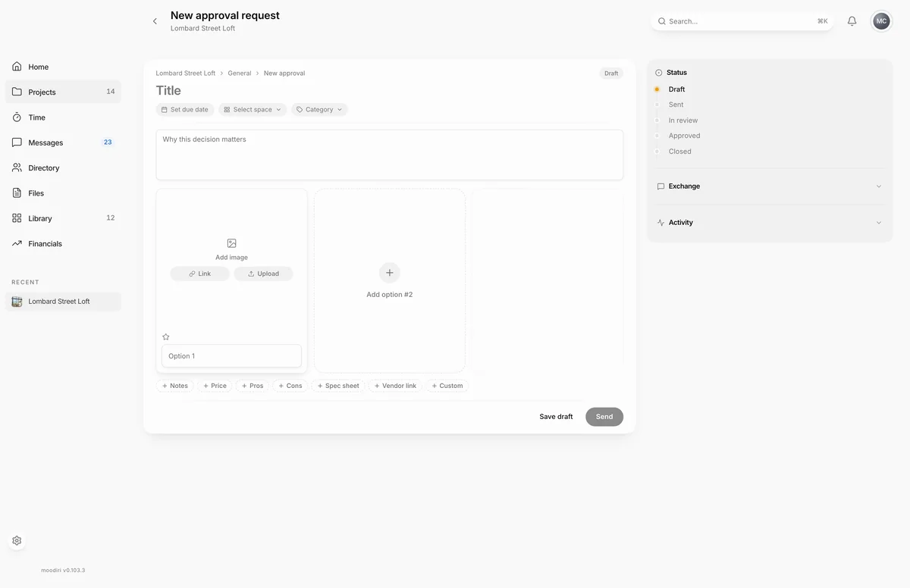Open Library in the sidebar

click(x=63, y=218)
